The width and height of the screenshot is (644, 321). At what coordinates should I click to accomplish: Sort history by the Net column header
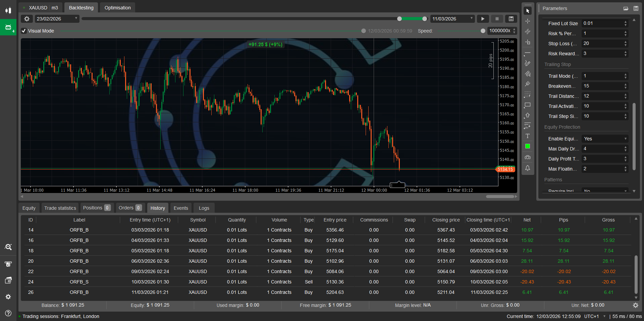click(x=527, y=220)
